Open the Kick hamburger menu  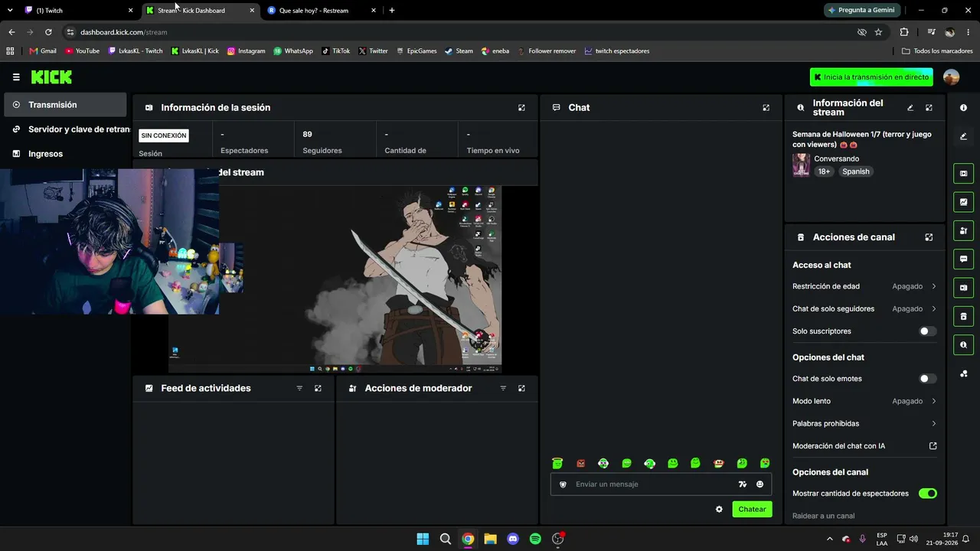16,77
